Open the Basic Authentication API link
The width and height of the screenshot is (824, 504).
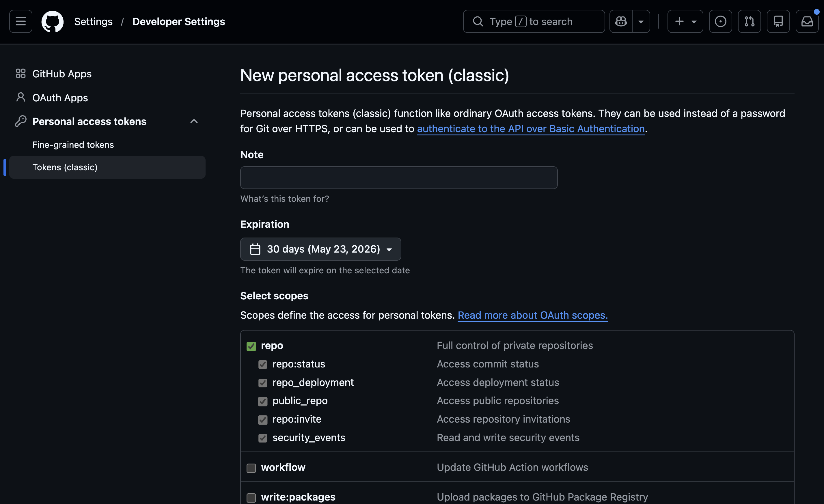531,129
